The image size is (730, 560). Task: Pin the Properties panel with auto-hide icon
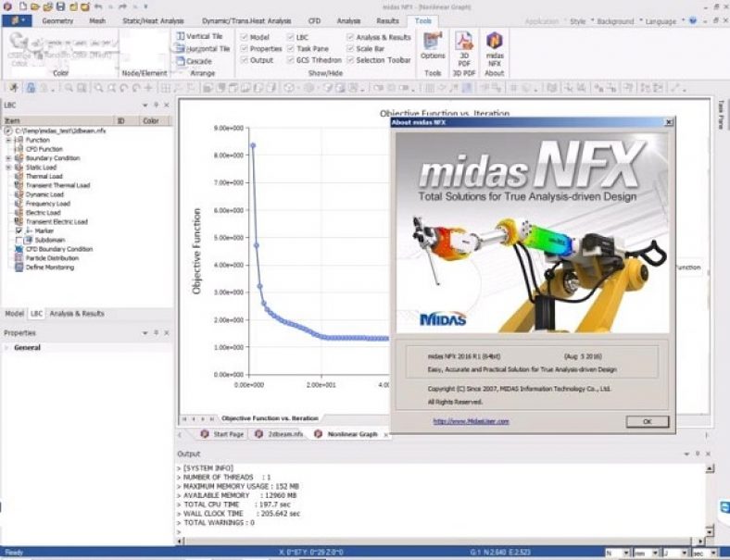click(x=157, y=332)
